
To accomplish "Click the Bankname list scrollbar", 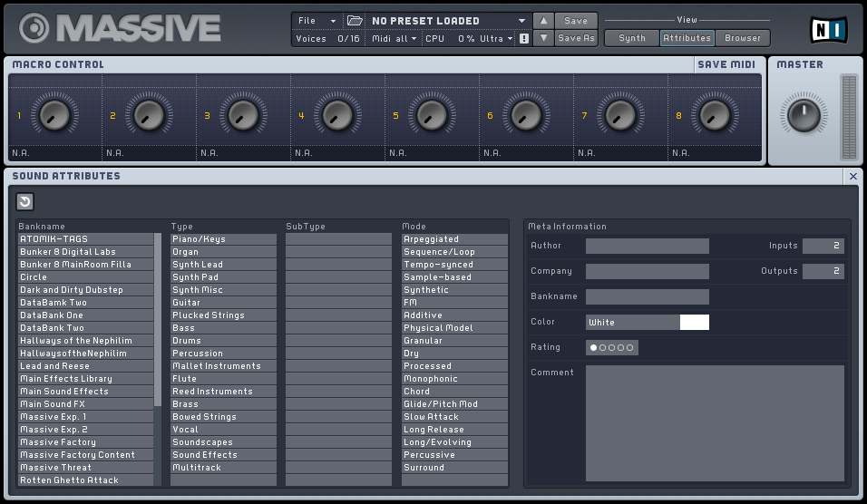I will [x=158, y=319].
